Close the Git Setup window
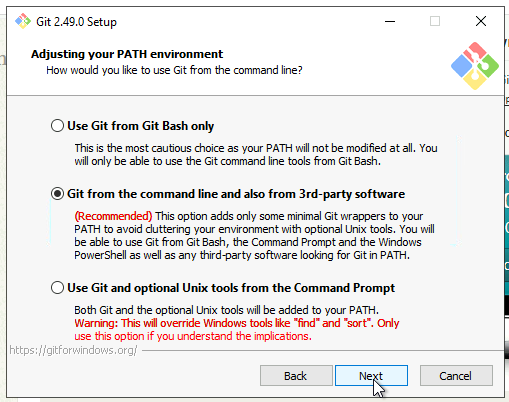The width and height of the screenshot is (509, 402). (x=481, y=21)
